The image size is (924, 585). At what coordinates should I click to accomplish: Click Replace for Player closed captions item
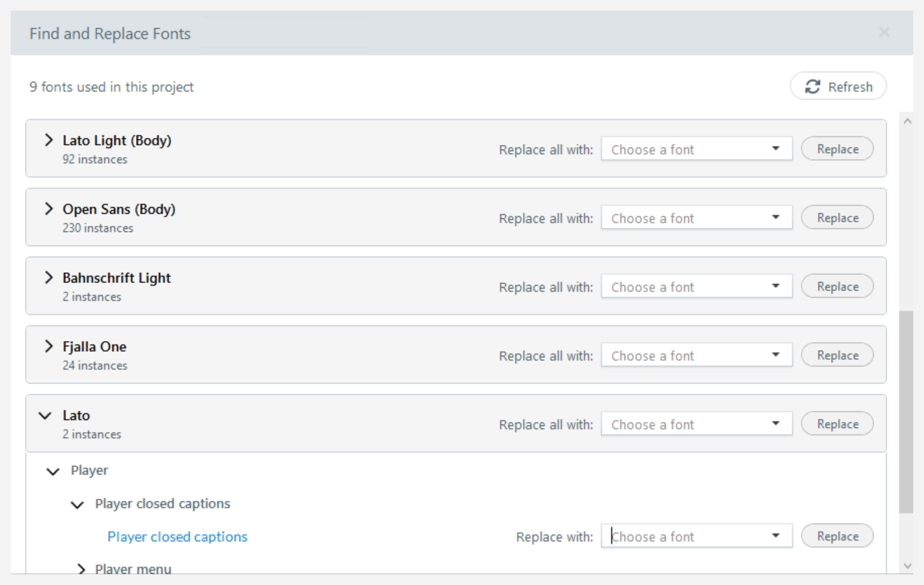click(x=837, y=536)
